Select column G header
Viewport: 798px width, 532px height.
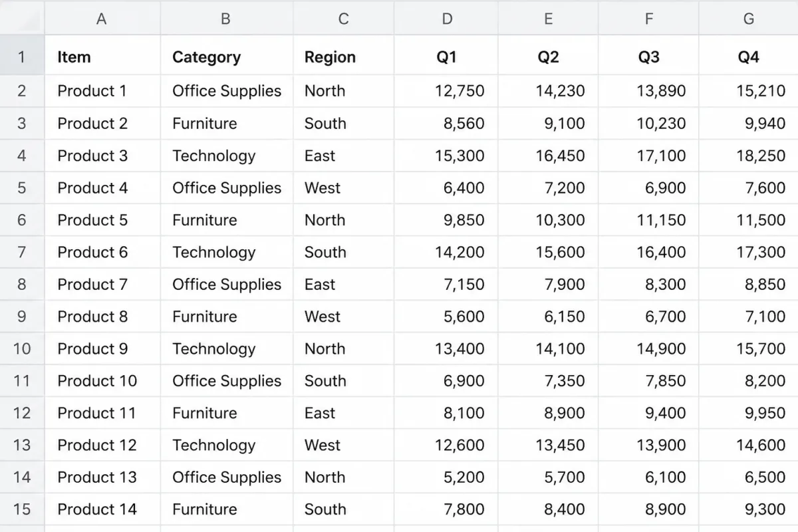click(748, 19)
